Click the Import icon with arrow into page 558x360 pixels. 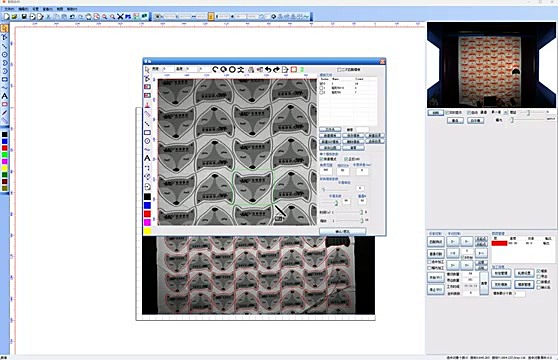tap(32, 16)
